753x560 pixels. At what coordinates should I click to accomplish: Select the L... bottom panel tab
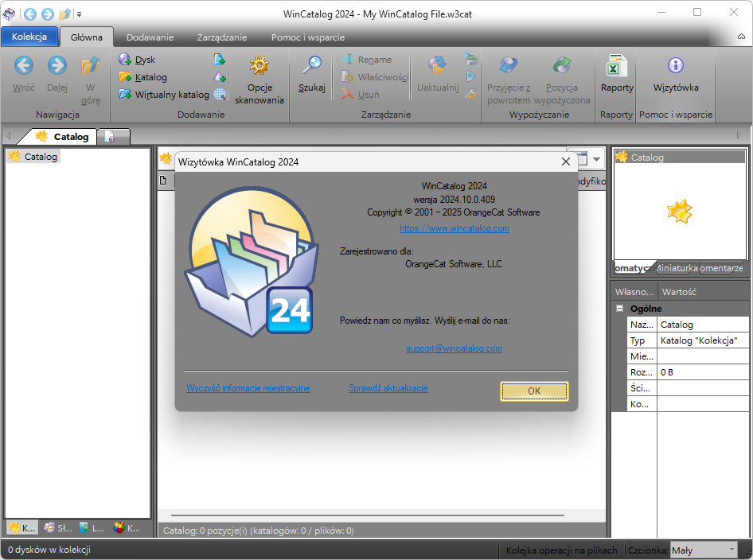click(x=92, y=528)
